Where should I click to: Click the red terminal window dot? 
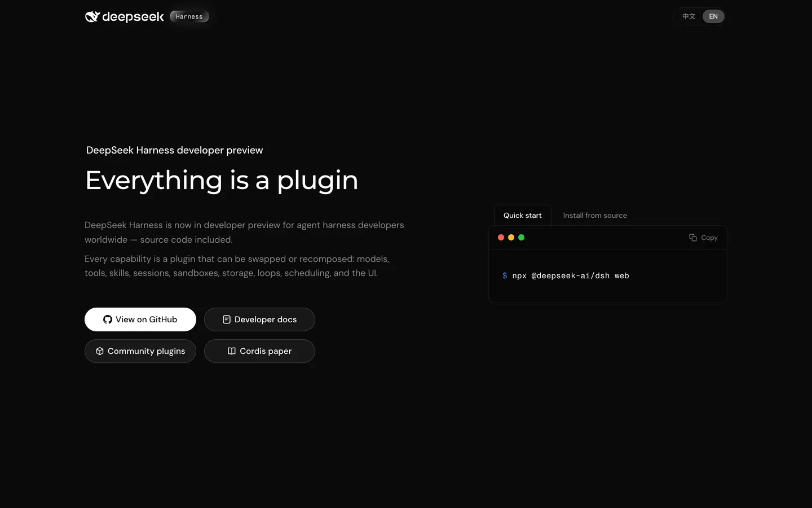click(501, 238)
